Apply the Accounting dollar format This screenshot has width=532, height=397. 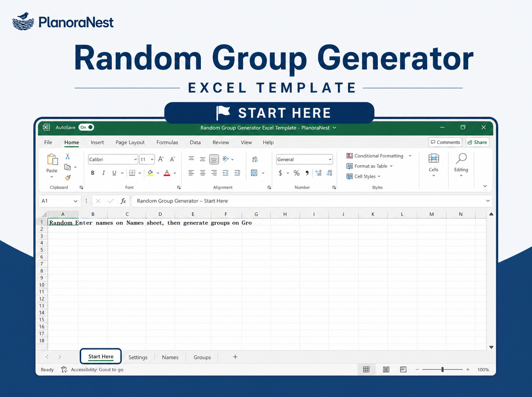[x=280, y=173]
